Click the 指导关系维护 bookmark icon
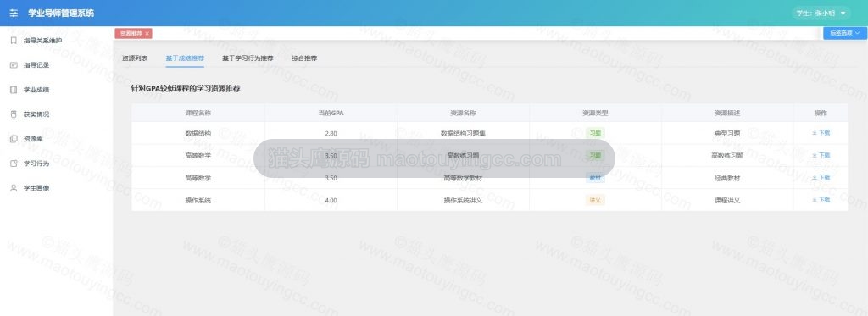868x316 pixels. [14, 41]
